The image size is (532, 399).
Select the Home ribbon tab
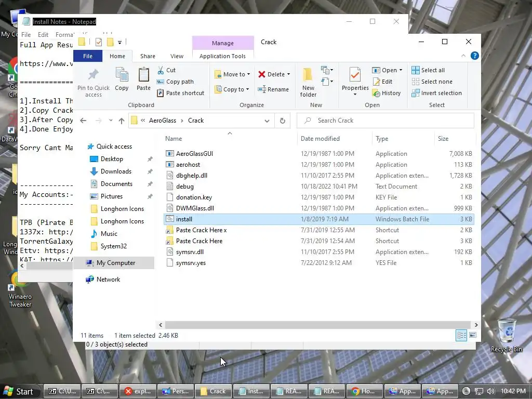(117, 56)
